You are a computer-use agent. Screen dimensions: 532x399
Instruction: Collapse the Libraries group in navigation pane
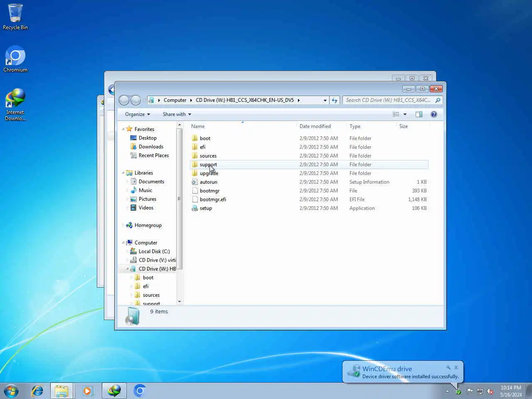[123, 173]
